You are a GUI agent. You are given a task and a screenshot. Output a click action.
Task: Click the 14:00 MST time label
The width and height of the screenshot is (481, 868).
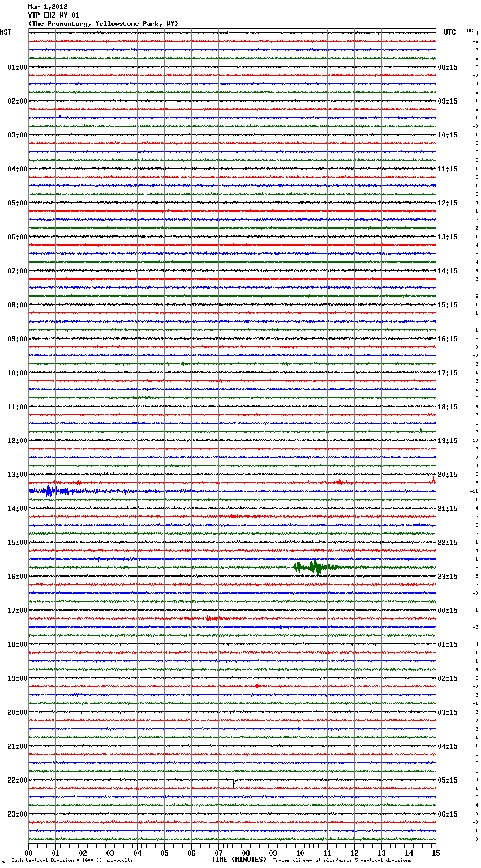17,509
